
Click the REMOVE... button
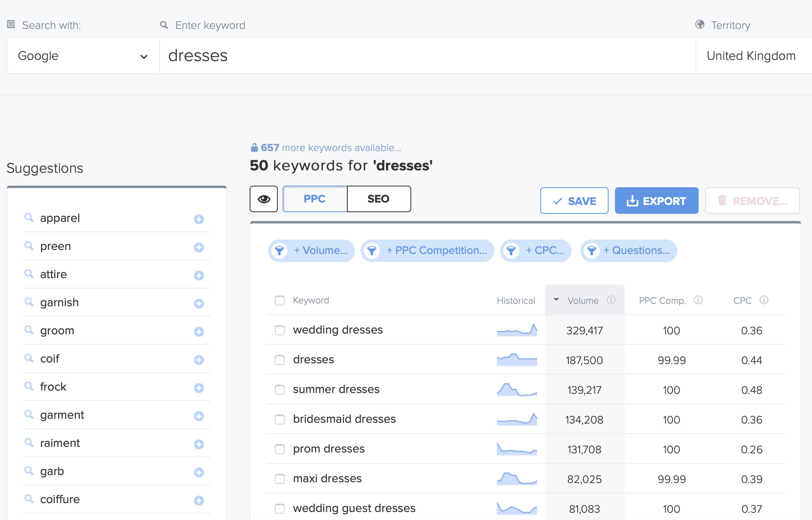click(x=752, y=201)
